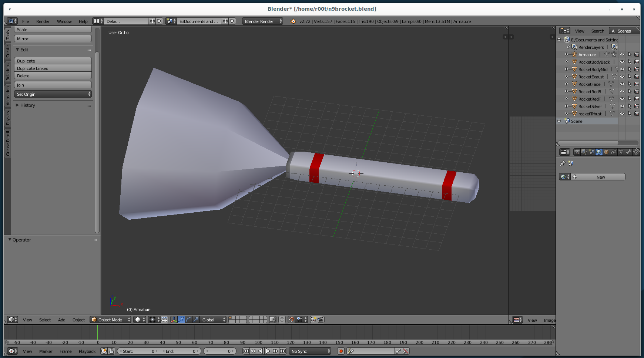This screenshot has width=644, height=358.
Task: Click the End frame field
Action: click(181, 351)
